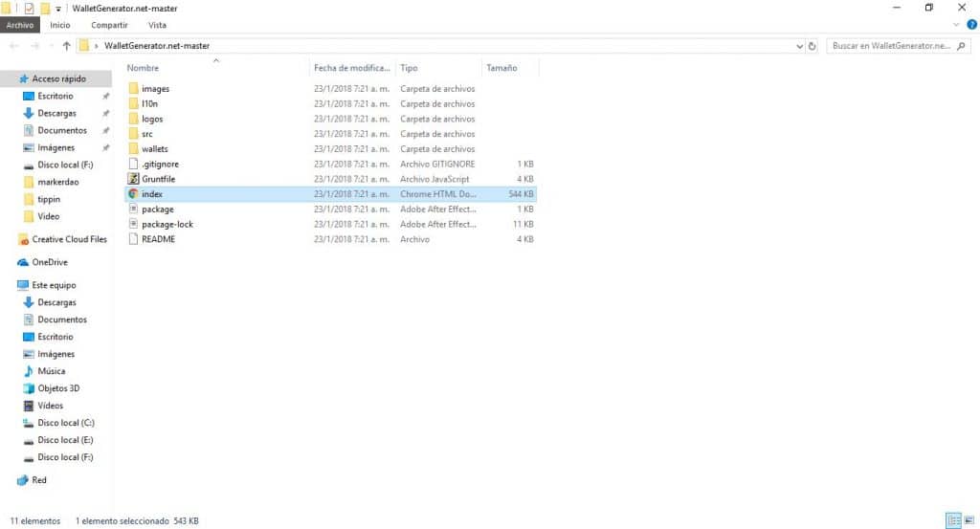Open the tippin folder in sidebar
This screenshot has width=980, height=529.
tap(49, 199)
